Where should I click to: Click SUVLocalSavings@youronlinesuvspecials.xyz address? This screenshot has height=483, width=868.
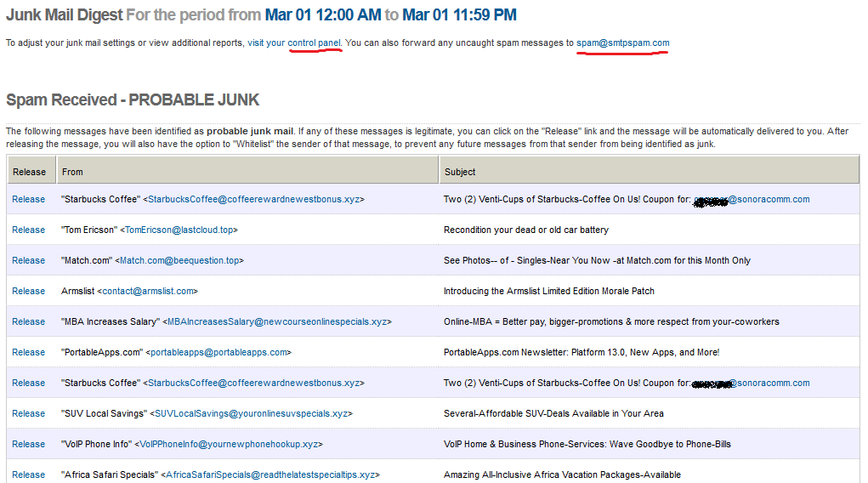tap(252, 414)
